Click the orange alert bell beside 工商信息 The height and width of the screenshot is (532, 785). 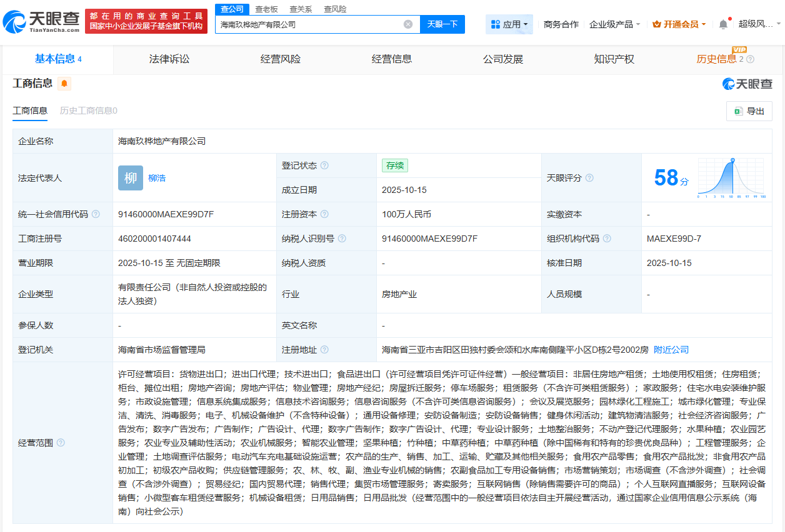pos(64,83)
